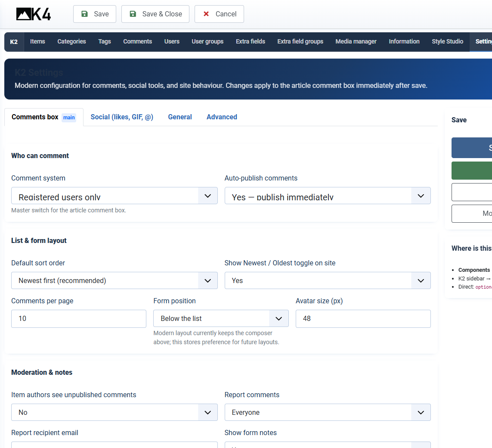Click the K4 logo

tap(33, 14)
